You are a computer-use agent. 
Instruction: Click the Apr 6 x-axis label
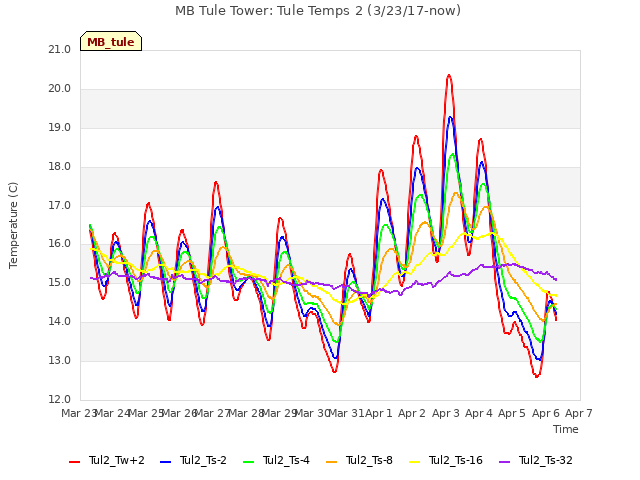546,413
